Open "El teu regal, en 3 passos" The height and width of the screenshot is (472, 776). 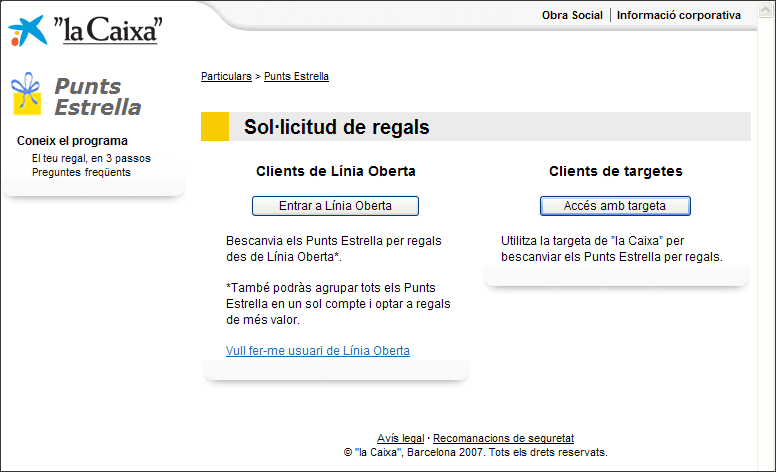(92, 158)
